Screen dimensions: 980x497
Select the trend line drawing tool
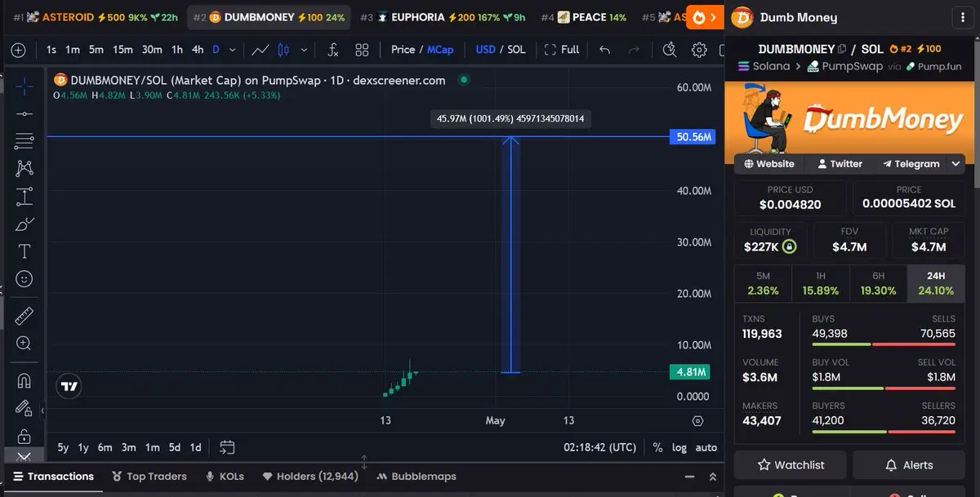coord(24,113)
